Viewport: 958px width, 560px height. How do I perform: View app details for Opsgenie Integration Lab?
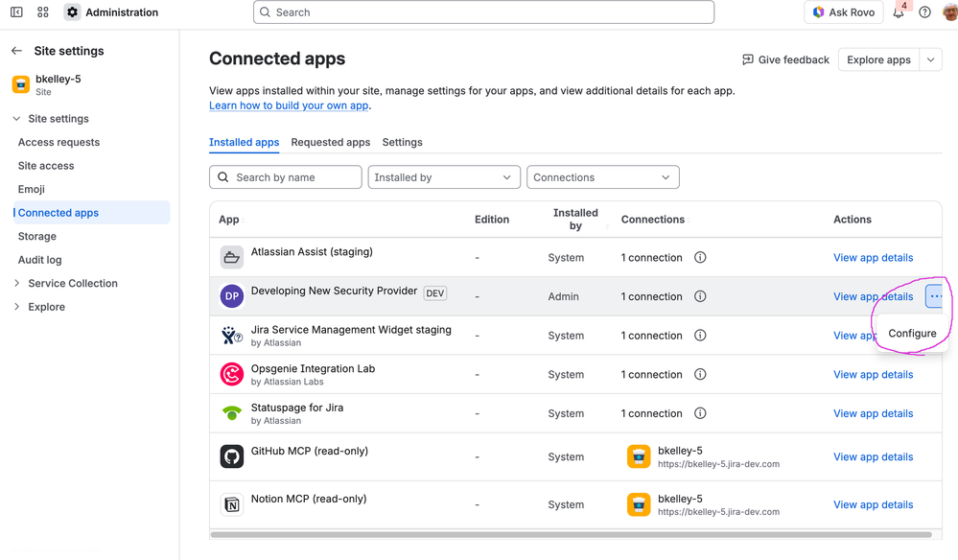point(873,374)
